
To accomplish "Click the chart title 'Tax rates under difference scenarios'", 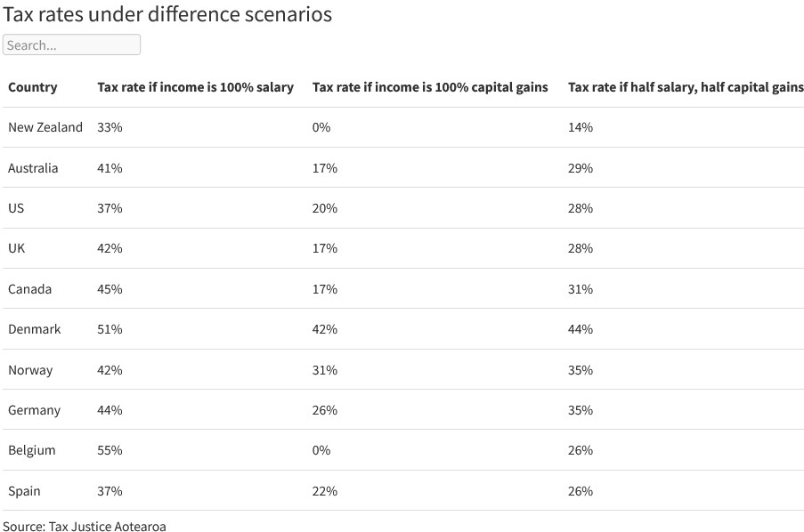I will coord(168,15).
